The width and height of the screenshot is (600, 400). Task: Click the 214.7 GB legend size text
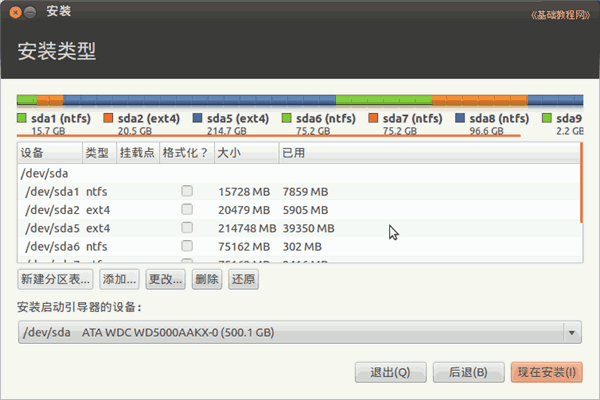227,131
